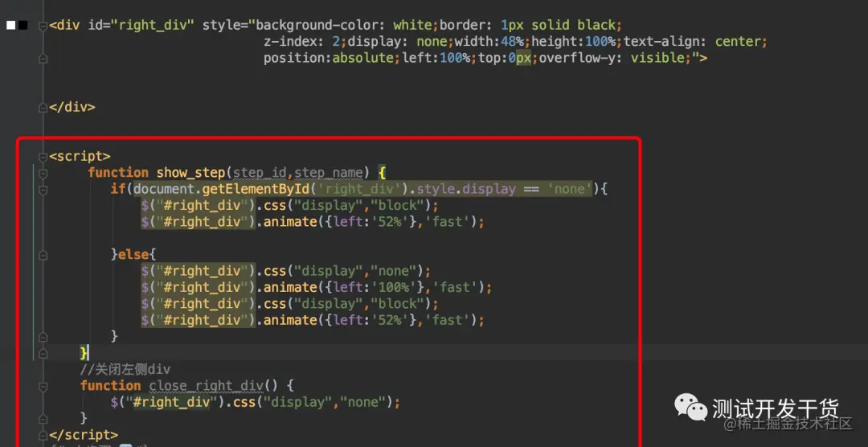Click the yellow highlighted closing brace
The width and height of the screenshot is (868, 447).
pos(84,352)
